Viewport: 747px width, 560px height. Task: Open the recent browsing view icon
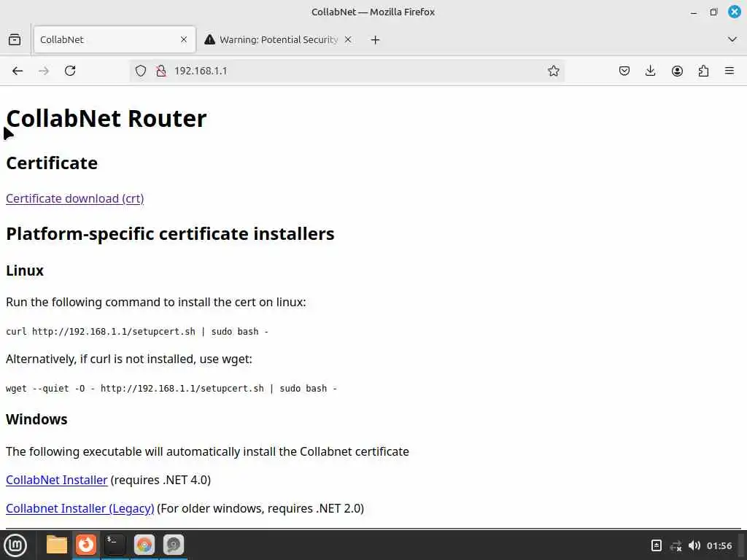coord(15,39)
